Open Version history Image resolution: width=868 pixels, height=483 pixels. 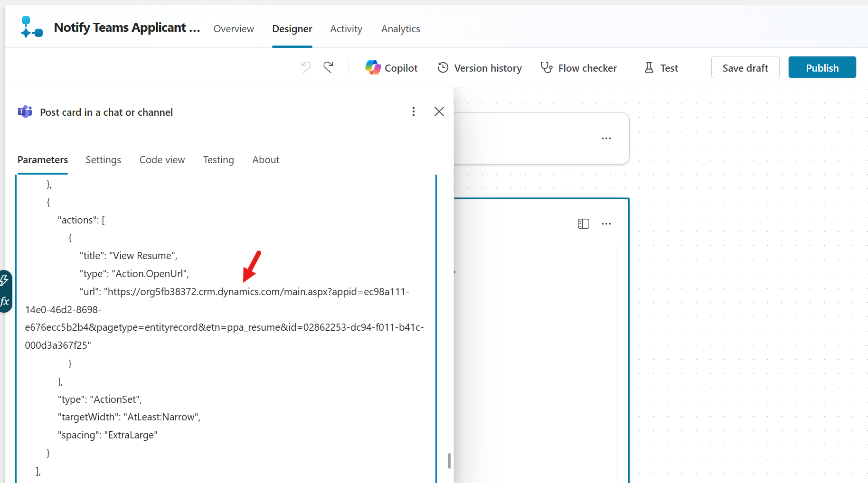click(x=479, y=67)
